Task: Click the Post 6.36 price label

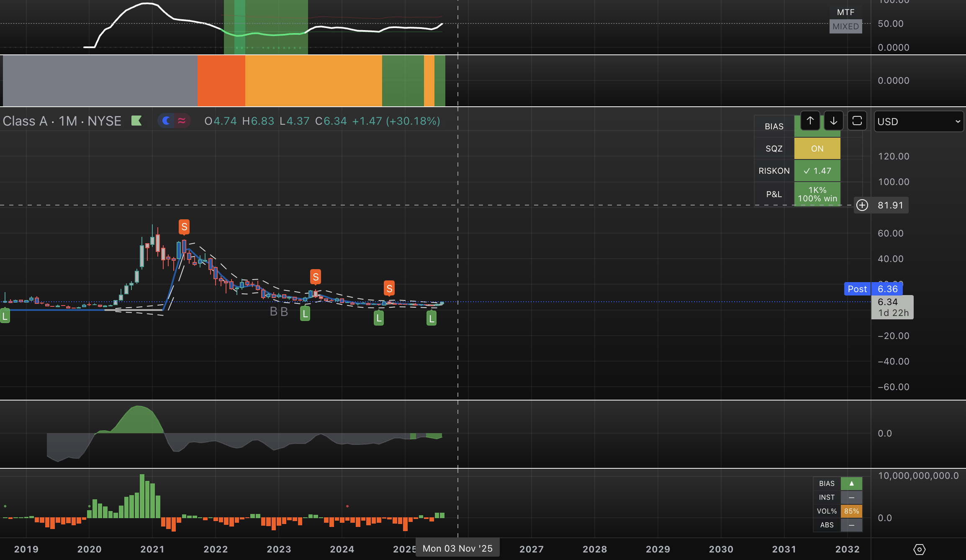Action: click(874, 289)
